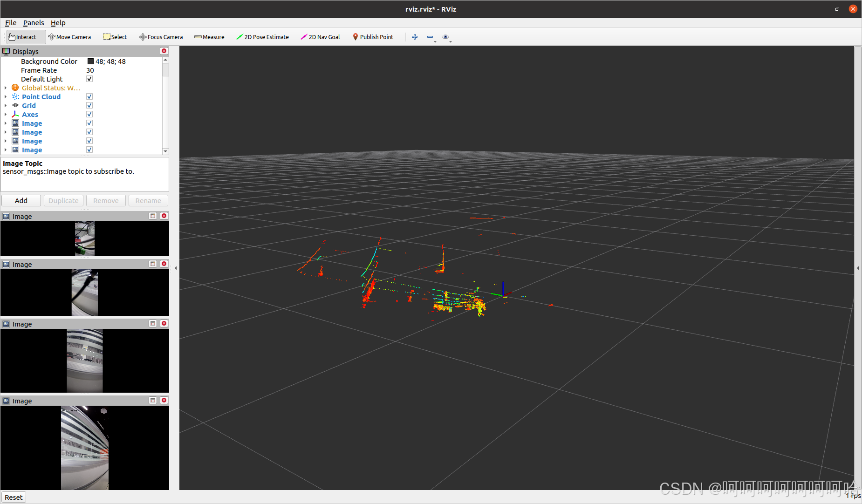Click the Grid display icon
This screenshot has width=862, height=504.
coord(15,105)
